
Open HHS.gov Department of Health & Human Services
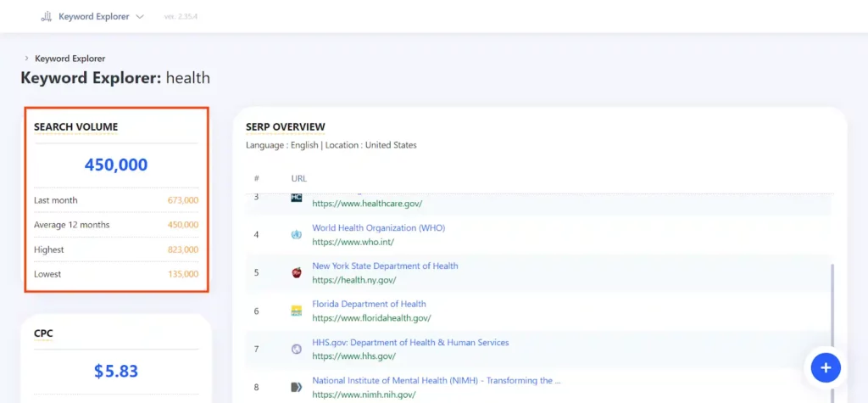coord(410,343)
